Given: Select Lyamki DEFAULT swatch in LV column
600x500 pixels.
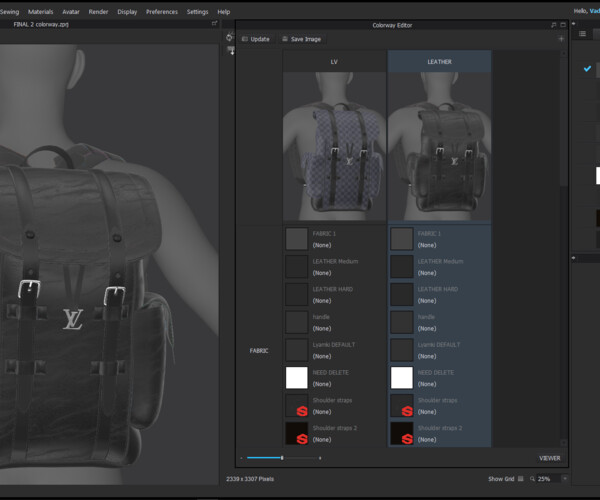Looking at the screenshot, I should tap(297, 350).
